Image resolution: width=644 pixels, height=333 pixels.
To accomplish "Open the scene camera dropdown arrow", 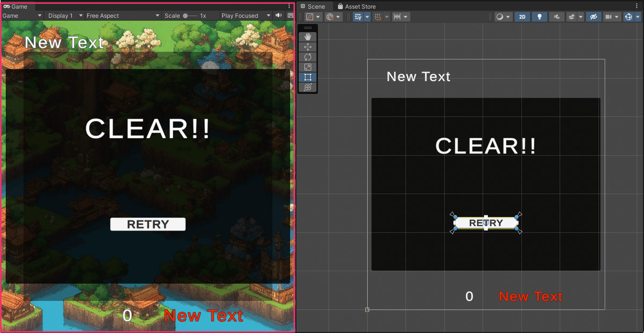I will tap(617, 17).
